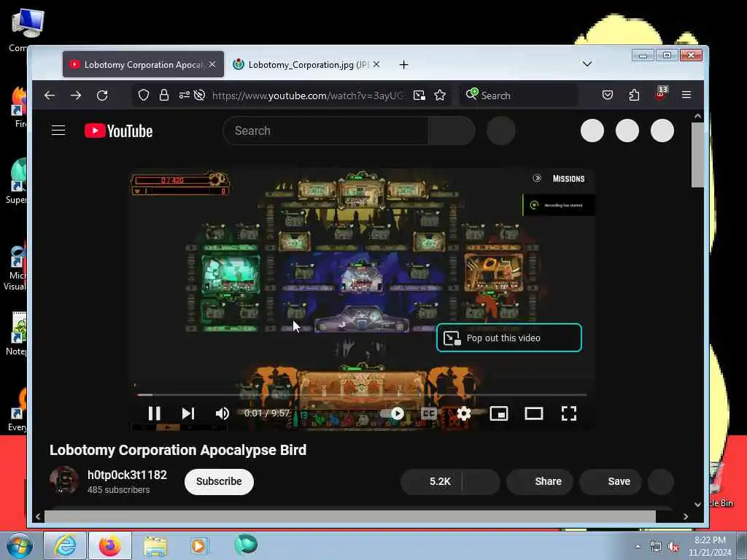
Task: Go back to previous page
Action: point(50,96)
